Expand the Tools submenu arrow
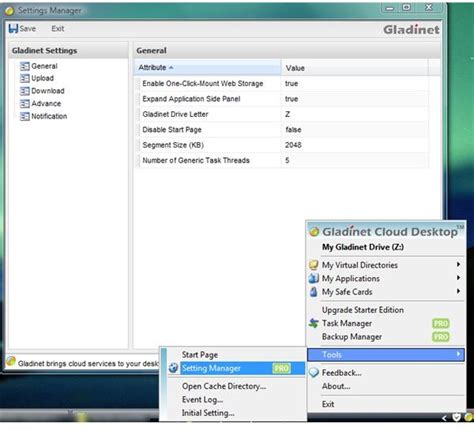Screen dimensions: 474x431 (459, 354)
